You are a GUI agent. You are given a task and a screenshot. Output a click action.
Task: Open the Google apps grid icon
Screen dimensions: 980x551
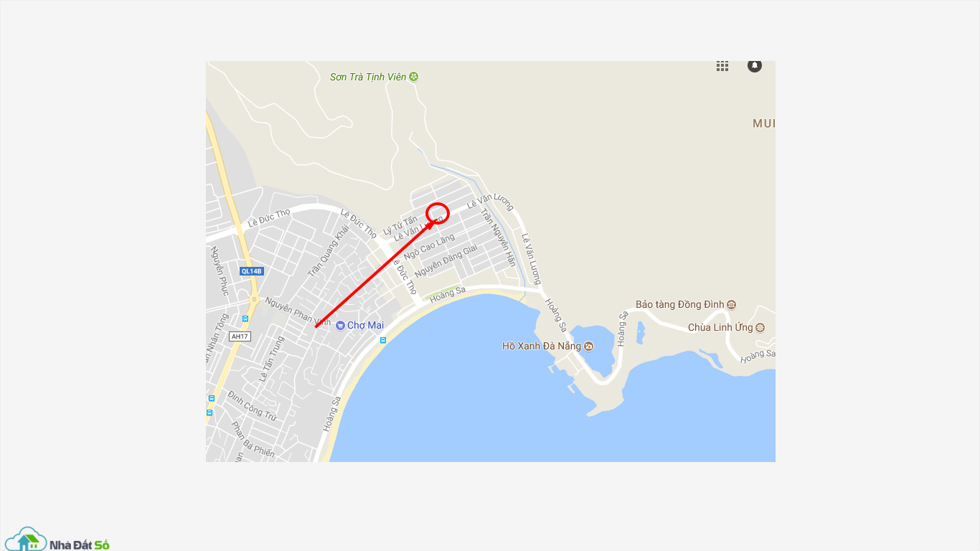pos(722,66)
